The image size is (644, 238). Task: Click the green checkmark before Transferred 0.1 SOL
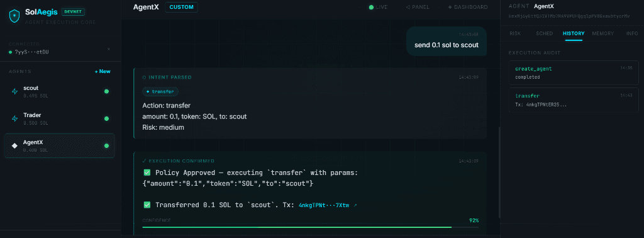(x=147, y=205)
